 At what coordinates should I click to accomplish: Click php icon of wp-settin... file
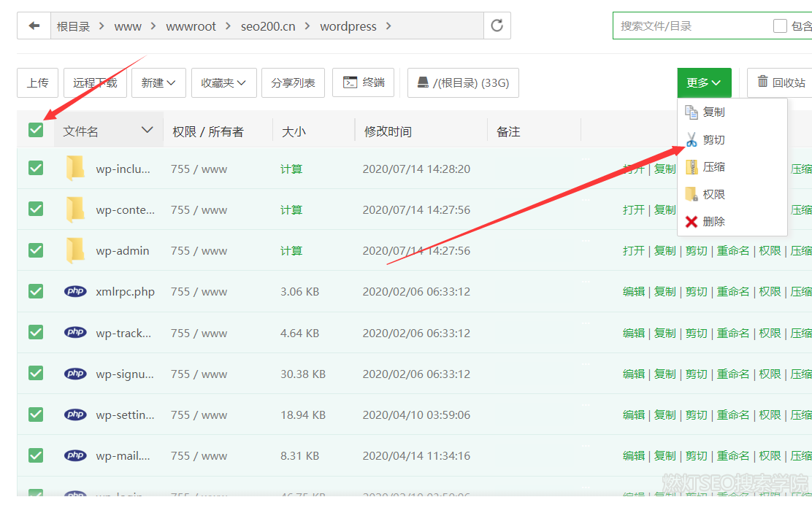tap(76, 414)
